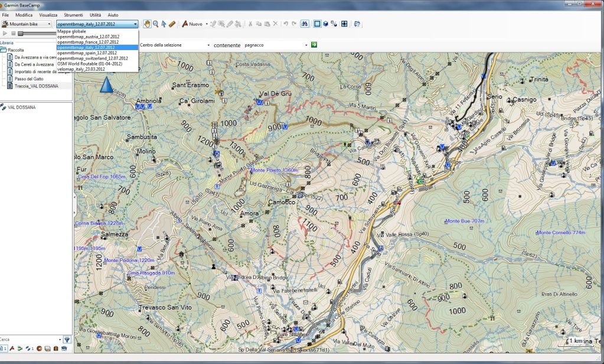Select openmtbmap_switzerland_12.07.2012 map

[x=97, y=58]
